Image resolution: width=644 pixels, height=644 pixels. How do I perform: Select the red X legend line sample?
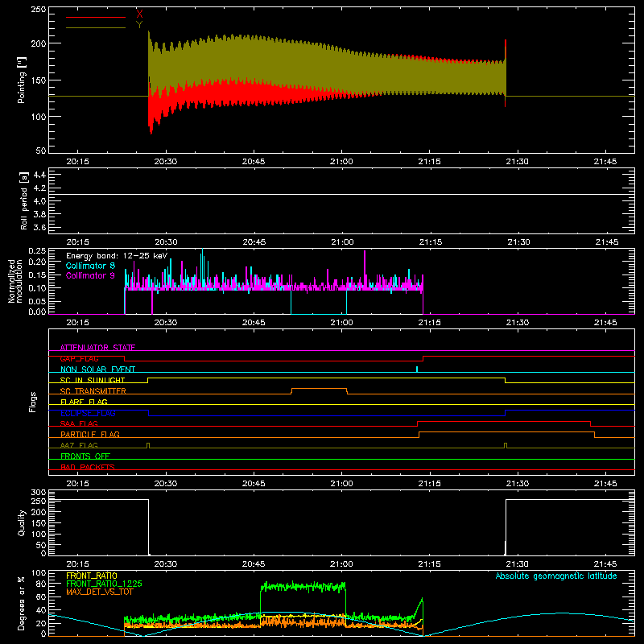pos(96,17)
